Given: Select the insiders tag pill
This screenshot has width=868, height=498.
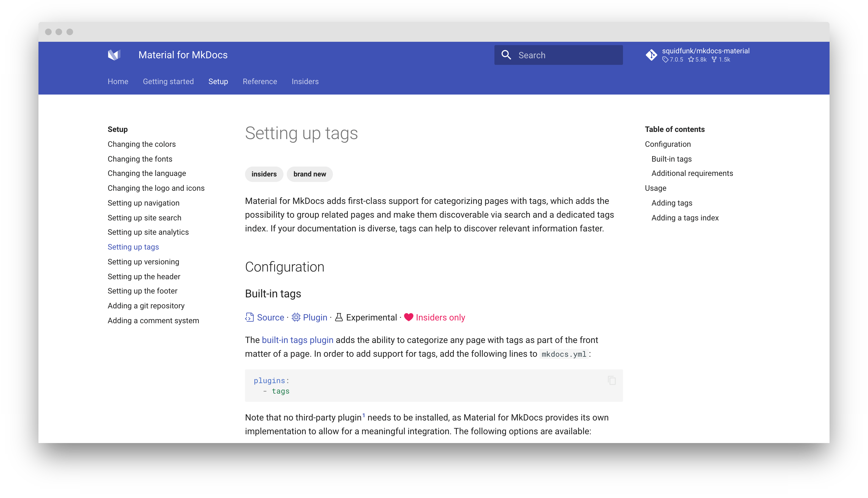Looking at the screenshot, I should coord(264,174).
